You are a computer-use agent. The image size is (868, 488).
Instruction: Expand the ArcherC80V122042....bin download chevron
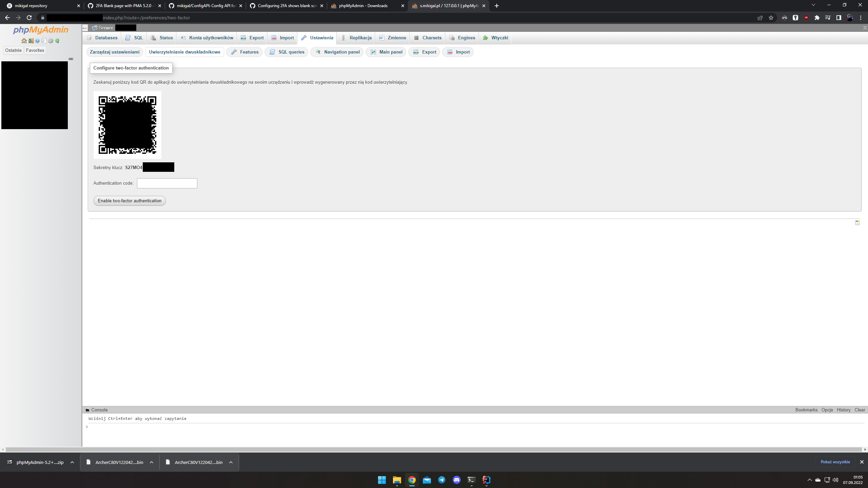coord(152,462)
